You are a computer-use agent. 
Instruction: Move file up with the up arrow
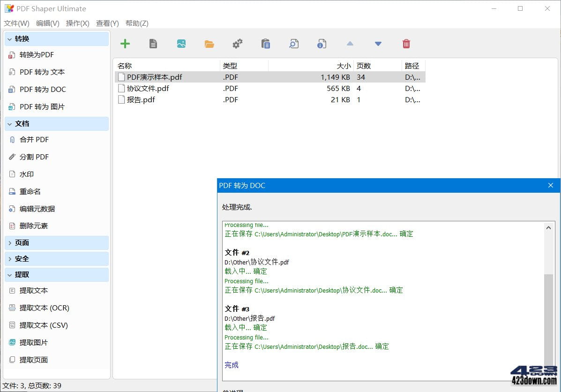(350, 44)
